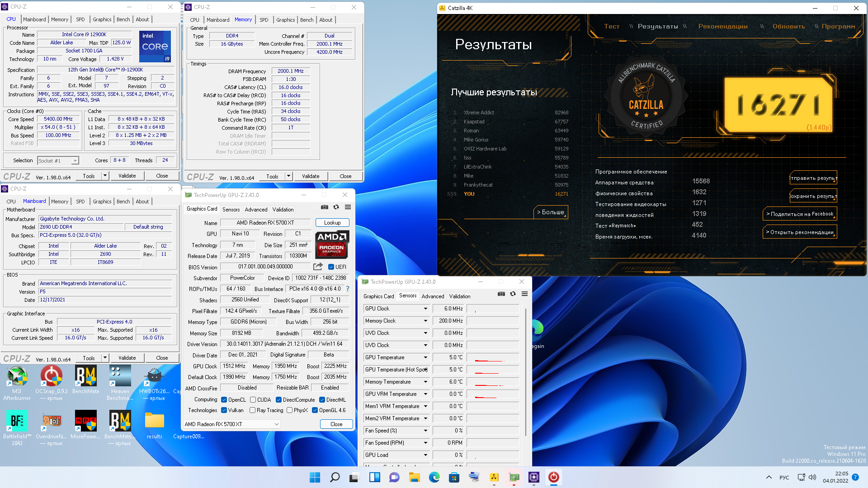The width and height of the screenshot is (868, 488).
Task: Open Рекомендации tab in Catzilla
Action: pyautogui.click(x=722, y=26)
